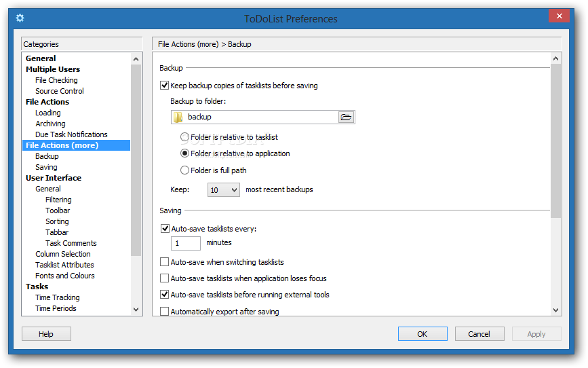The width and height of the screenshot is (588, 368).
Task: Select Multiple Users category
Action: (53, 69)
